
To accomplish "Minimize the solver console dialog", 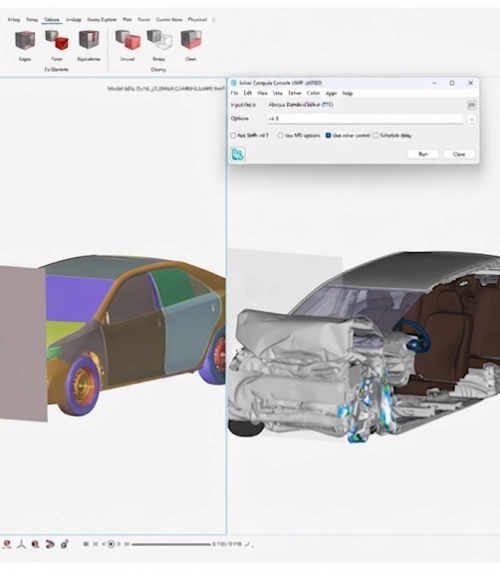I will (x=434, y=83).
